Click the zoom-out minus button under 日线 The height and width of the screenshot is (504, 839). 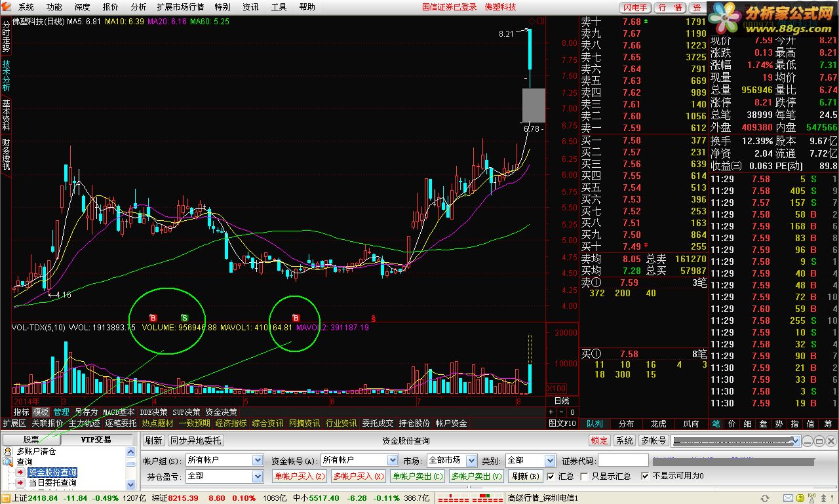click(562, 412)
